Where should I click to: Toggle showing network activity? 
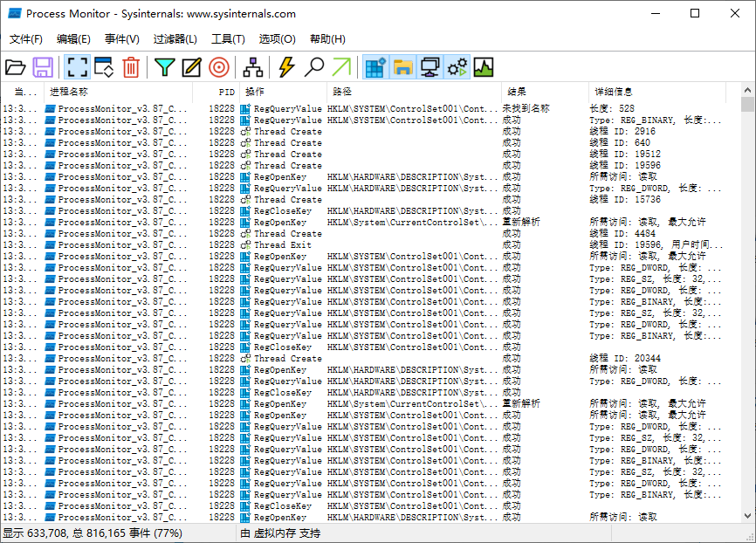430,67
